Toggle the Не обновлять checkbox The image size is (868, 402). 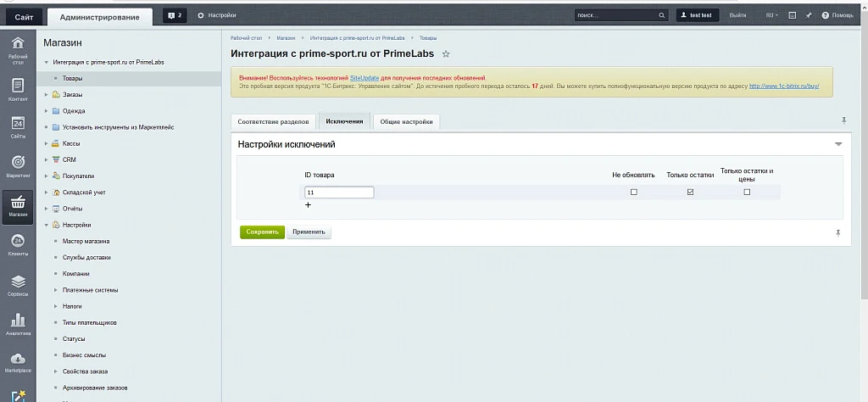634,193
